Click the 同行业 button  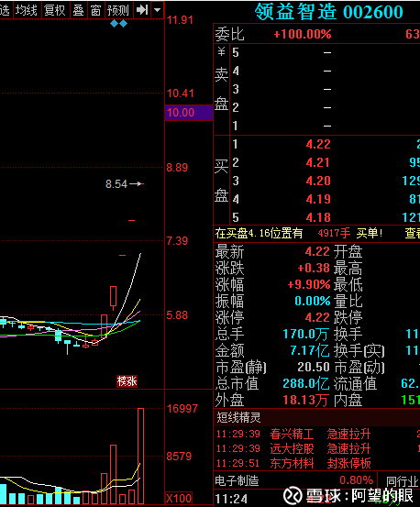403,481
